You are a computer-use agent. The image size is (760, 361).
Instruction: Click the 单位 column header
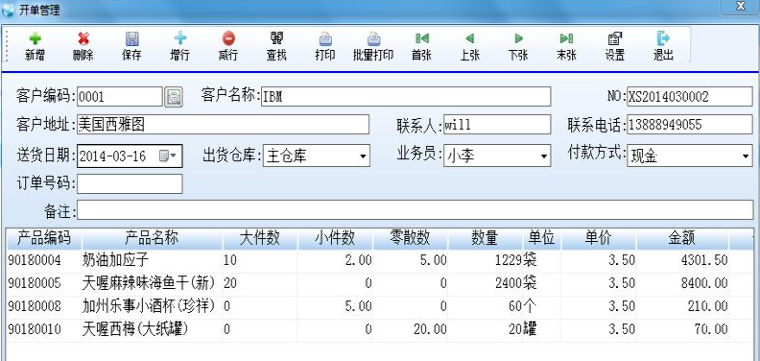coord(542,238)
